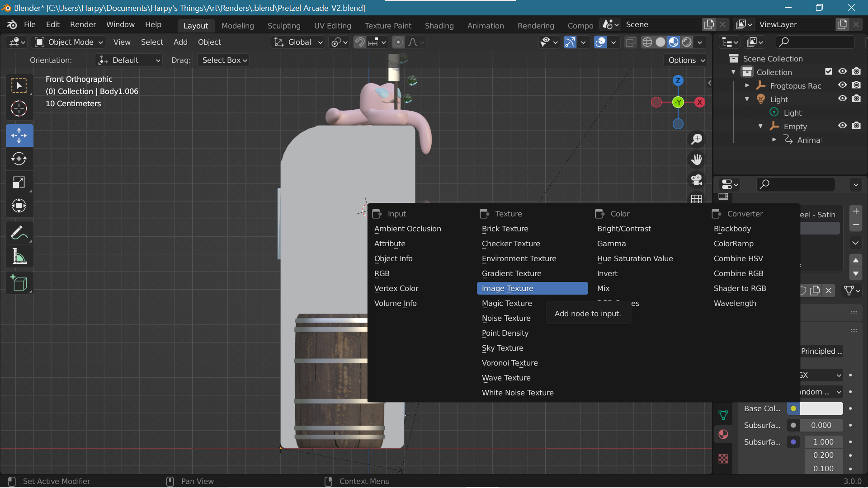
Task: Adjust the Subsurface 0.000 value slider
Action: click(821, 425)
